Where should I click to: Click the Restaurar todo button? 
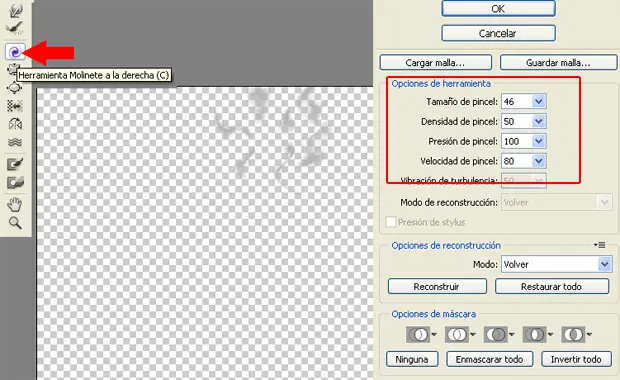(552, 286)
